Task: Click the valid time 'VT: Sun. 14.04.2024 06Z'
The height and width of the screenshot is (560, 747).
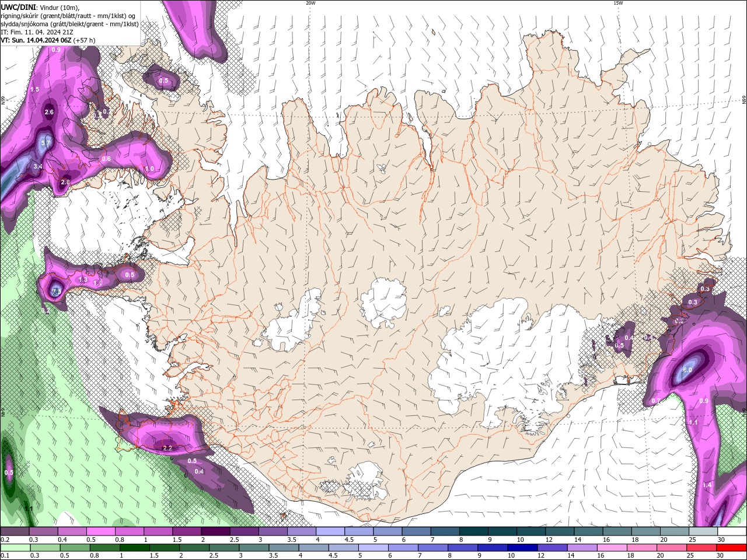Action: coord(36,40)
